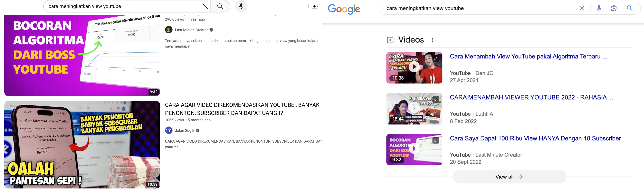Play the Luthfi A video thumbnail
This screenshot has width=644, height=190.
tap(414, 109)
